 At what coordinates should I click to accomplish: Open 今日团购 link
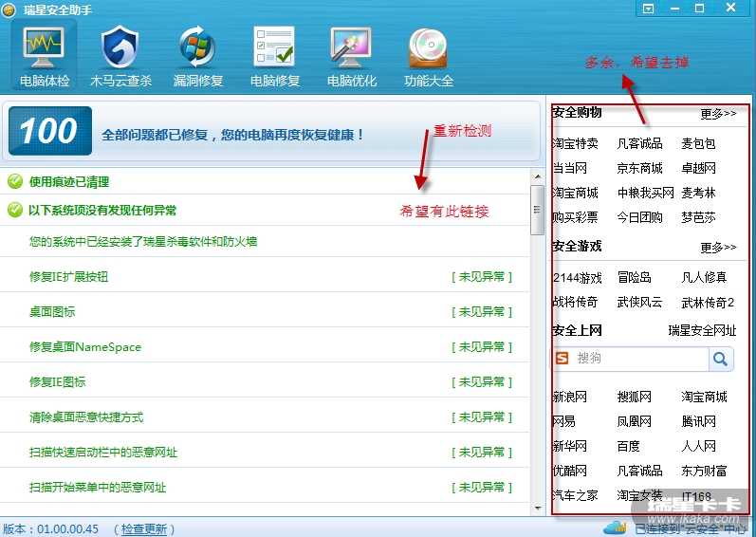click(640, 217)
